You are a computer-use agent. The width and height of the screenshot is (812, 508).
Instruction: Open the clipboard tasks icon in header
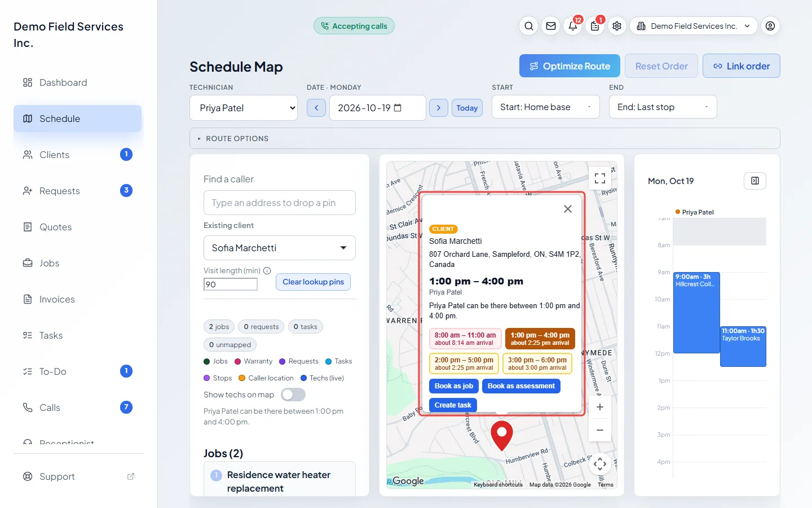coord(595,26)
